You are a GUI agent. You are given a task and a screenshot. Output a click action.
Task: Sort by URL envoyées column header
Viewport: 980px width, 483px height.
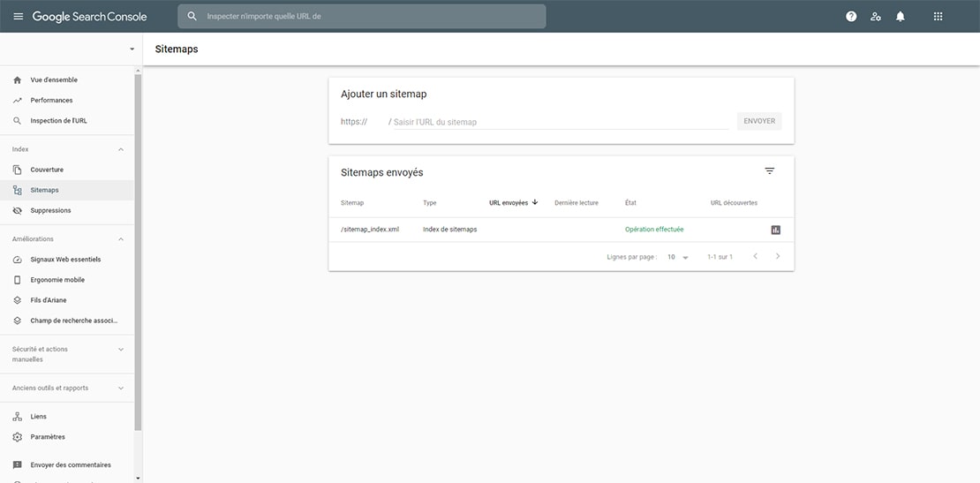tap(509, 203)
